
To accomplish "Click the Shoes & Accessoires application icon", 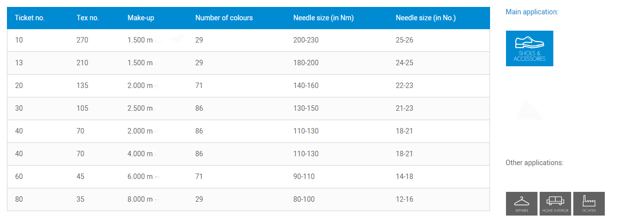I will [x=529, y=48].
